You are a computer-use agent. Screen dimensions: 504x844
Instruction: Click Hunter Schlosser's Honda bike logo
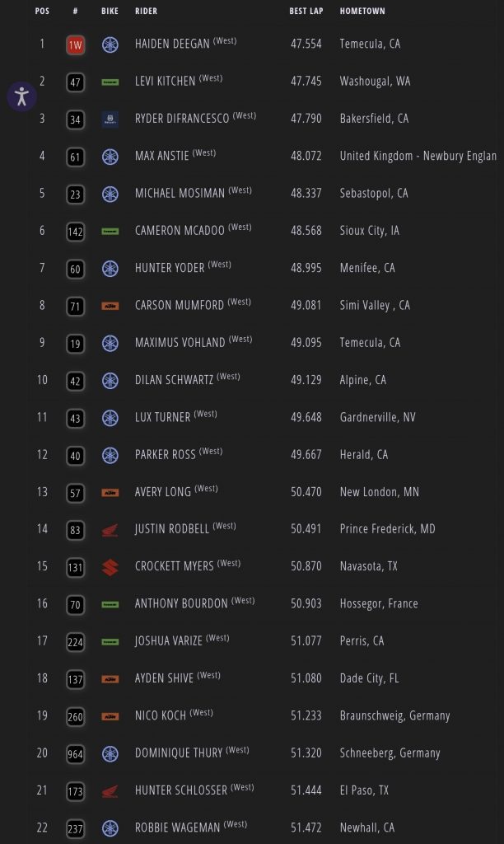click(x=110, y=791)
